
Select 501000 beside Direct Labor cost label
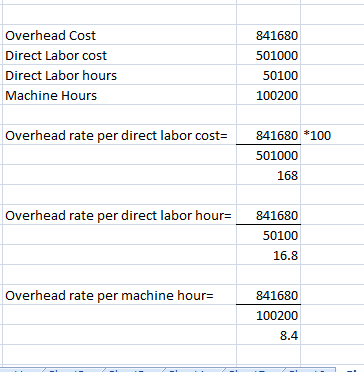pos(268,55)
